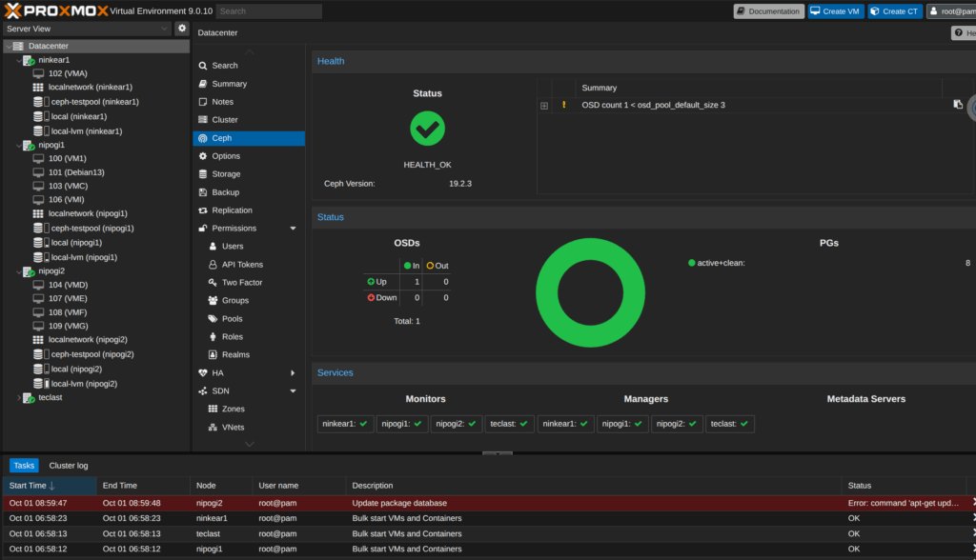This screenshot has height=560, width=976.
Task: Click the Storage icon in the menu
Action: (202, 174)
